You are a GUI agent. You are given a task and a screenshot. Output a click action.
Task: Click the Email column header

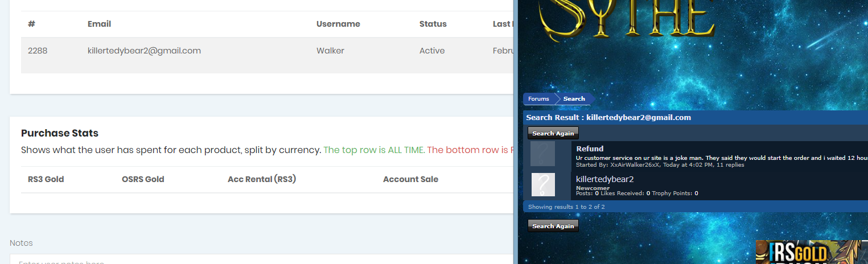tap(99, 24)
